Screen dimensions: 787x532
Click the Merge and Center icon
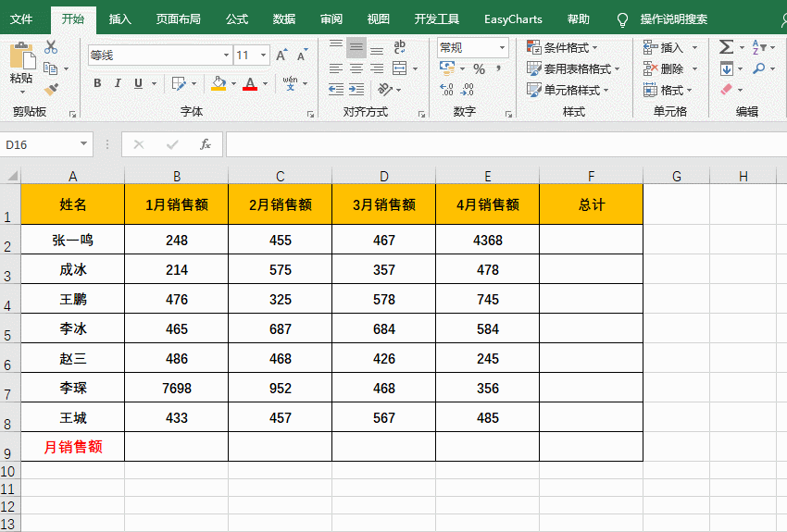[400, 68]
